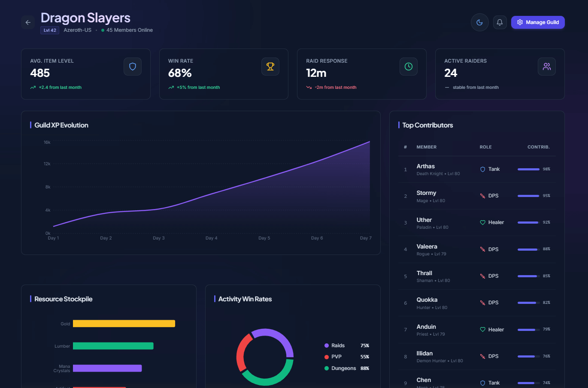Switch to the Top Contributors panel
This screenshot has width=588, height=388.
pyautogui.click(x=427, y=125)
